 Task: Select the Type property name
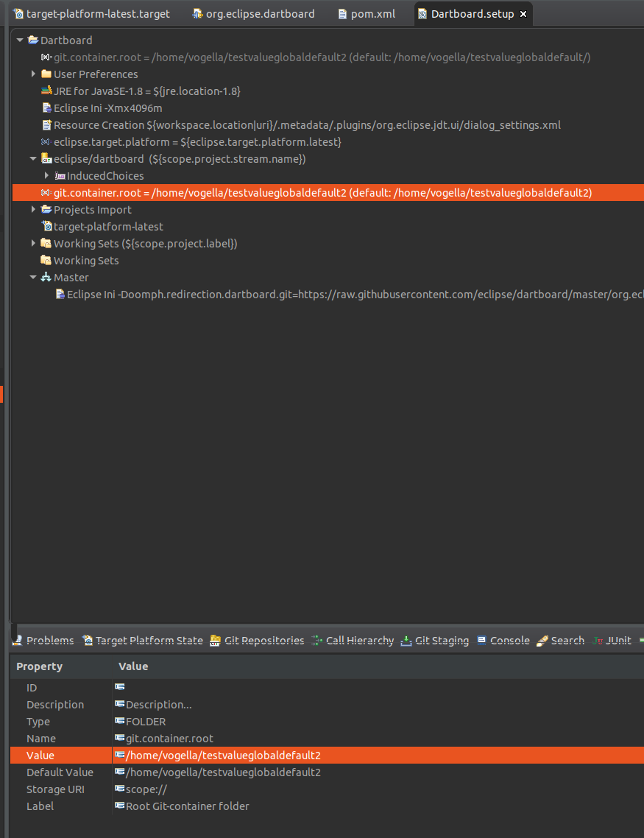tap(38, 722)
